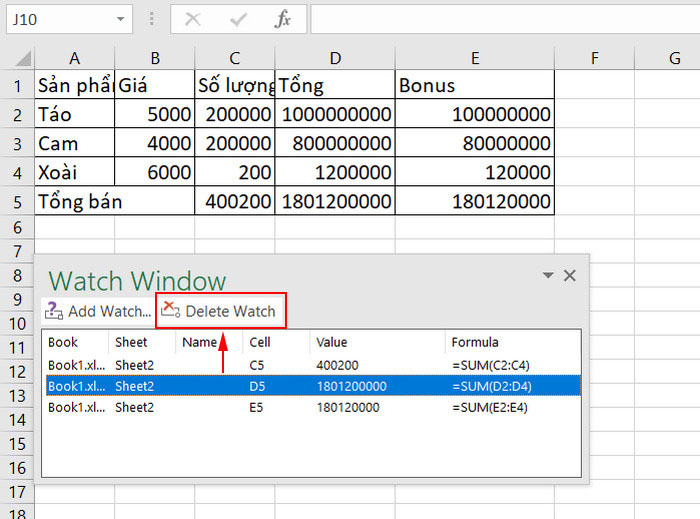The height and width of the screenshot is (519, 700).
Task: Click cell A3 containing Cam
Action: [x=75, y=143]
